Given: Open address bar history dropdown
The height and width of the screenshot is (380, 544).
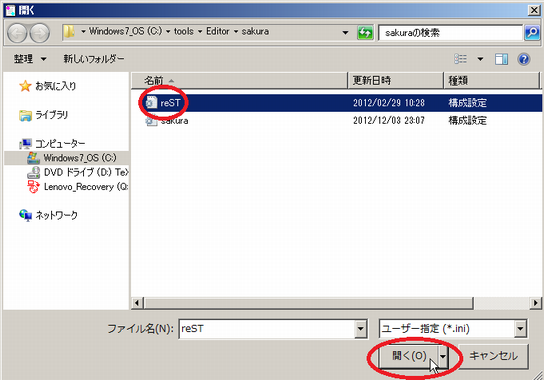Looking at the screenshot, I should [x=345, y=33].
